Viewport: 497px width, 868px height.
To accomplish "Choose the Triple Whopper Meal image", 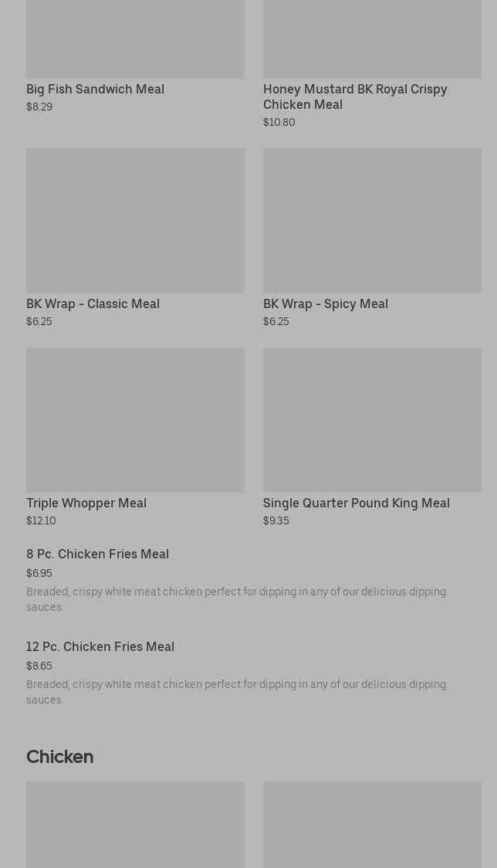I will [x=135, y=420].
